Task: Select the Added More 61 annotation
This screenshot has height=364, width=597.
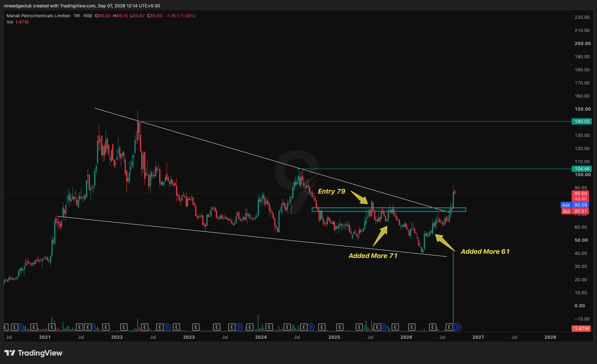Action: [x=485, y=251]
